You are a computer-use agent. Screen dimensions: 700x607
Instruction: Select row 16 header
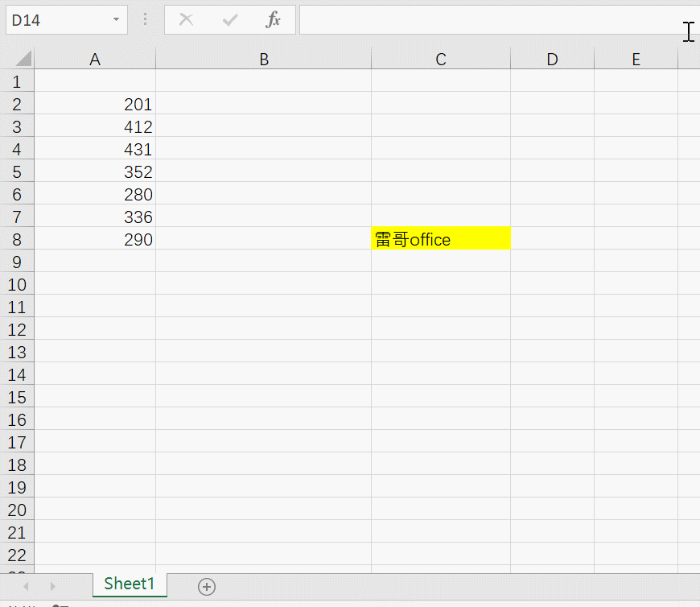point(17,419)
